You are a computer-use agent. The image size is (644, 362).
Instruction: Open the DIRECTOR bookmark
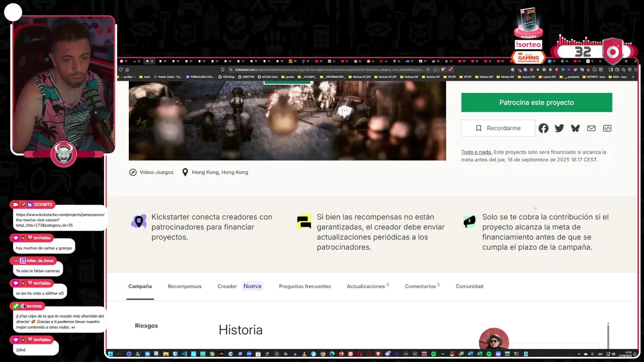(x=247, y=77)
